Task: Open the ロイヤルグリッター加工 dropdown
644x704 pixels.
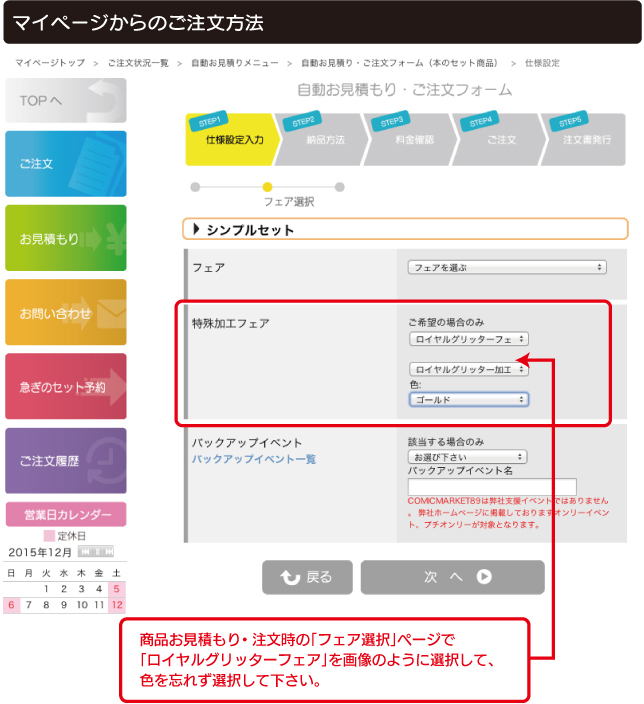Action: pyautogui.click(x=469, y=369)
